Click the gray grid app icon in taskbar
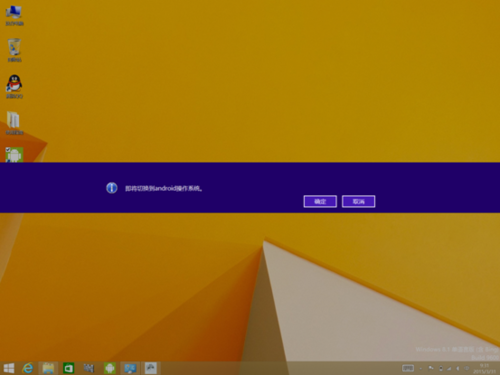Image resolution: width=500 pixels, height=375 pixels. coord(89,368)
